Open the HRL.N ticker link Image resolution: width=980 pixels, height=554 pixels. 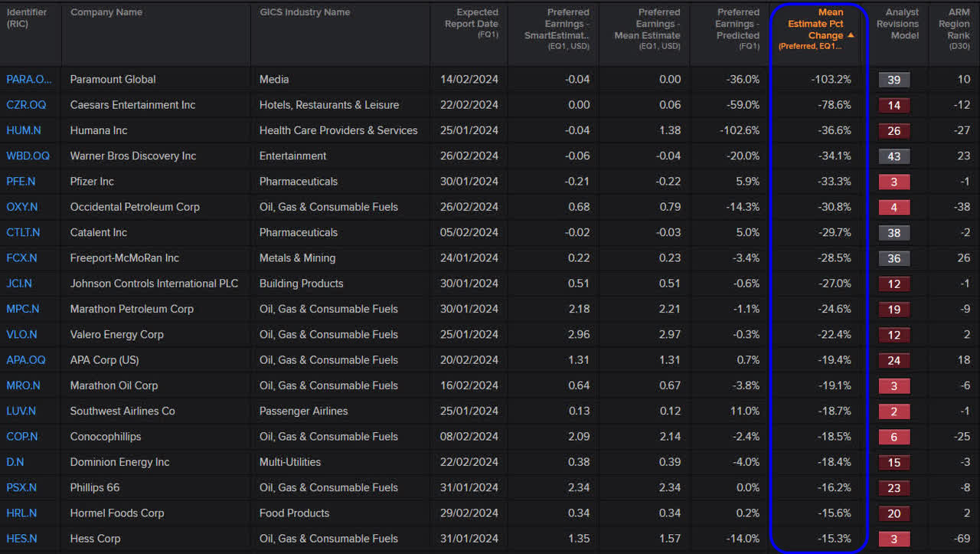(21, 513)
